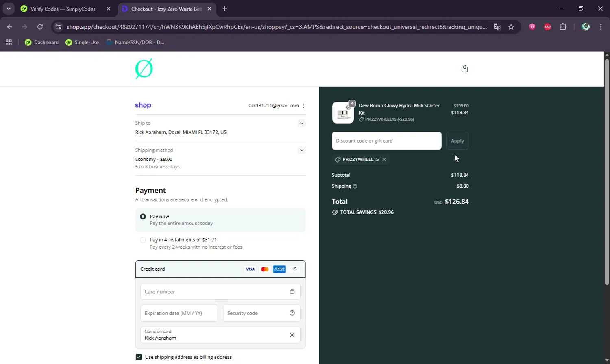Open account options next to acc131211@gmail.com

pos(303,106)
